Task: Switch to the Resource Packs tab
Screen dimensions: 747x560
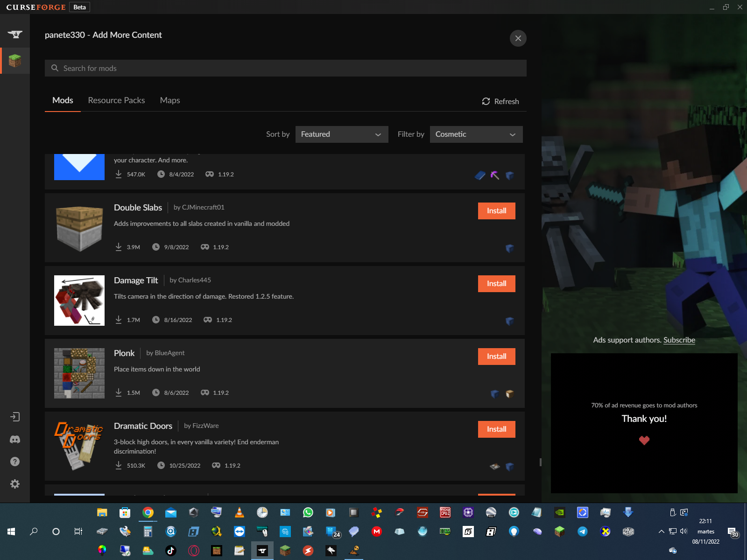Action: pos(116,100)
